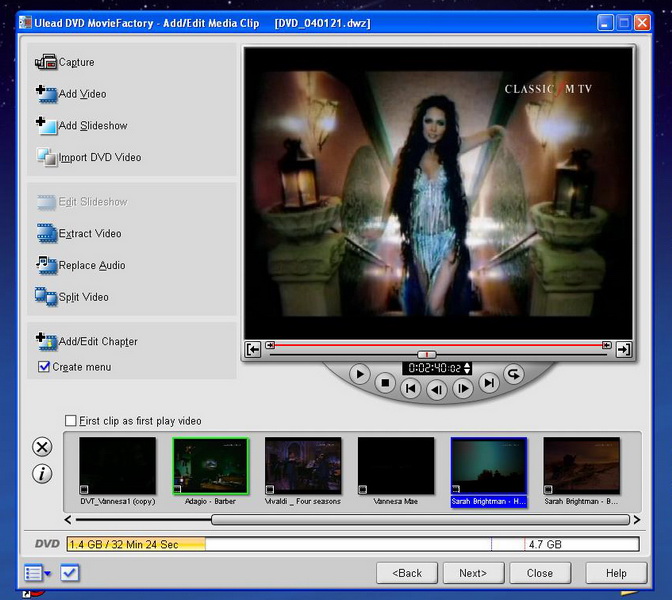
Task: Select Import DVD Video
Action: click(89, 157)
